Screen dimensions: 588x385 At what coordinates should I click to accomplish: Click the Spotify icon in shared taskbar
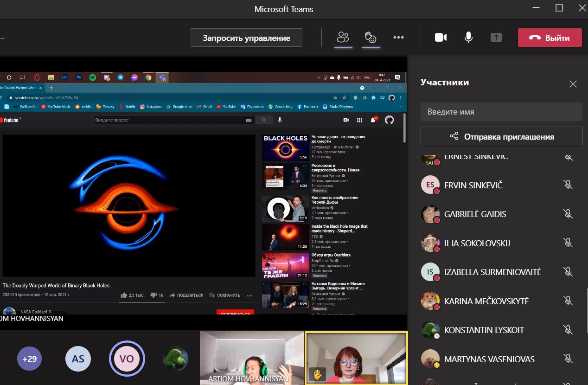(x=92, y=77)
